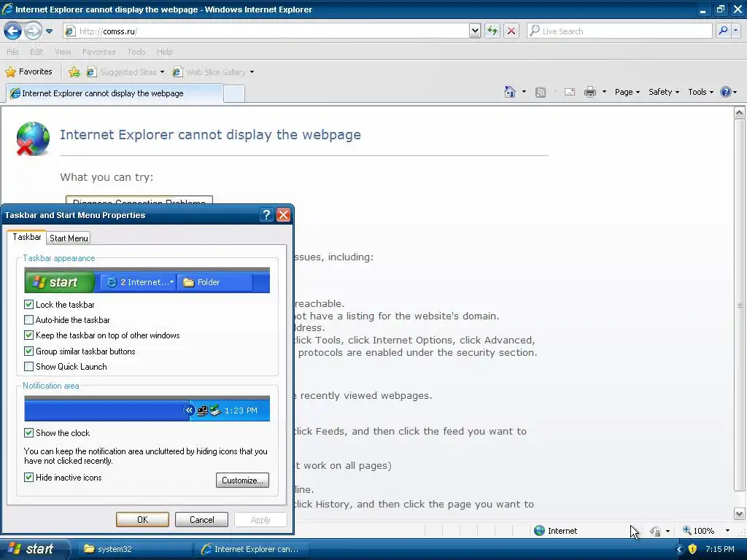The height and width of the screenshot is (560, 747).
Task: Open a new blank tab
Action: coord(234,94)
